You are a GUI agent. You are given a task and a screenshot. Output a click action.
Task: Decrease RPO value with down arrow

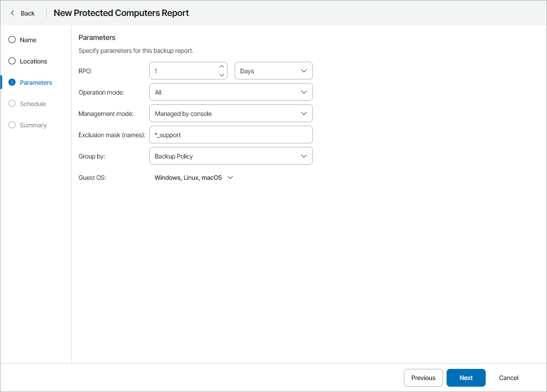coord(222,75)
